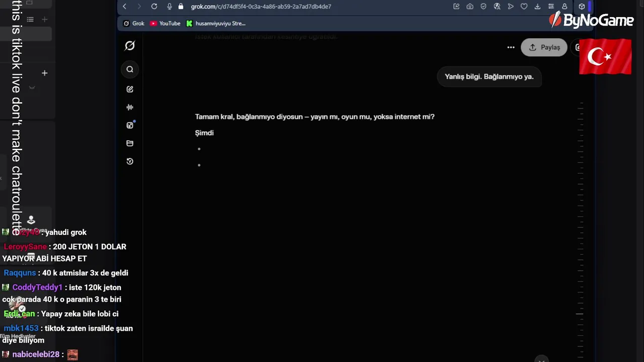
Task: Click the edit-page icon in browser toolbar
Action: [x=456, y=7]
